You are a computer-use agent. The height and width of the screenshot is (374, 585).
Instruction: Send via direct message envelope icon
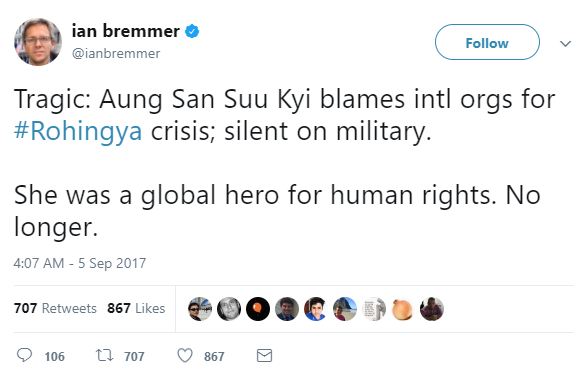[x=264, y=355]
